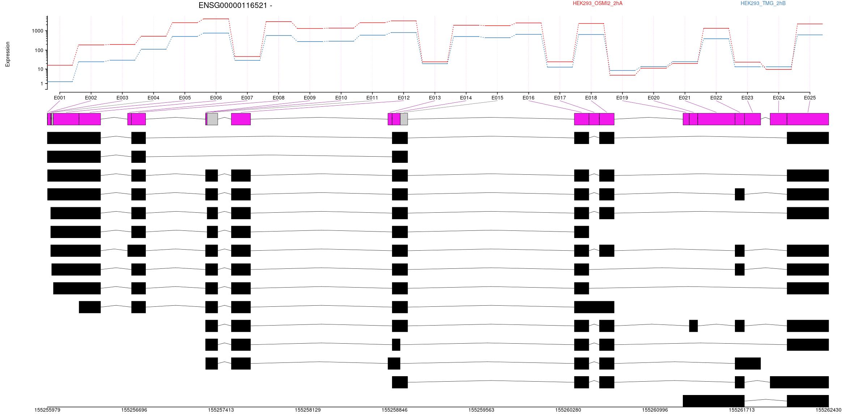Click genomic coordinate 155255979

pyautogui.click(x=47, y=410)
